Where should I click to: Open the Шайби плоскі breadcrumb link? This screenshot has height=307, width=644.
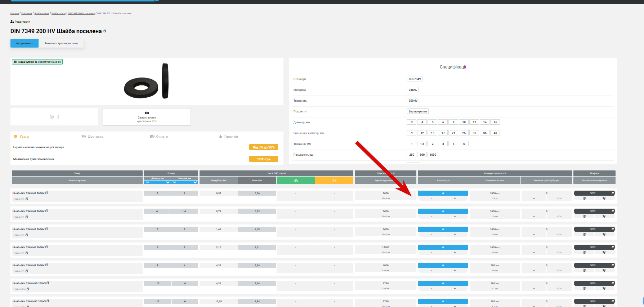(58, 13)
